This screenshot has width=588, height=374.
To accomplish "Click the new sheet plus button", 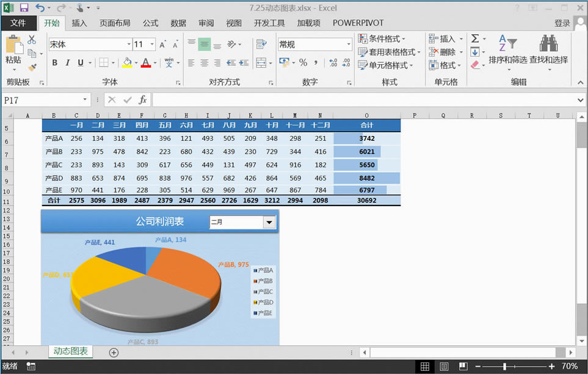I will click(x=113, y=352).
